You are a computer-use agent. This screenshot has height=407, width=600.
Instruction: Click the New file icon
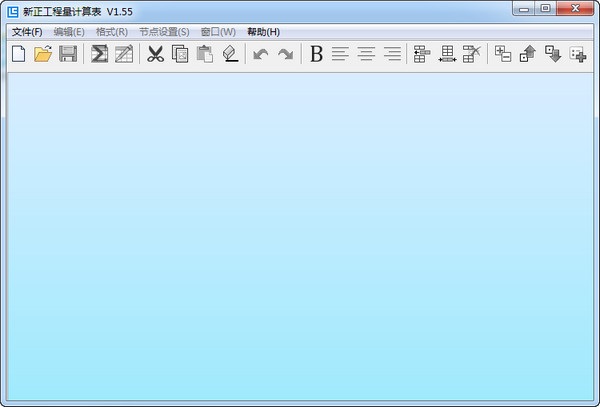click(18, 54)
